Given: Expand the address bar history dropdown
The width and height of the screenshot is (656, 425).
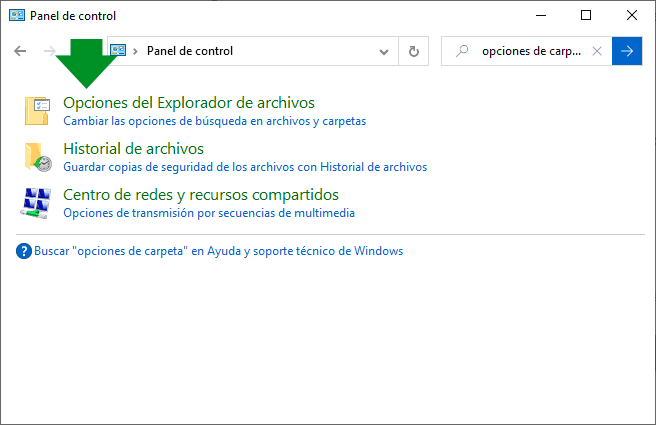Looking at the screenshot, I should (385, 51).
